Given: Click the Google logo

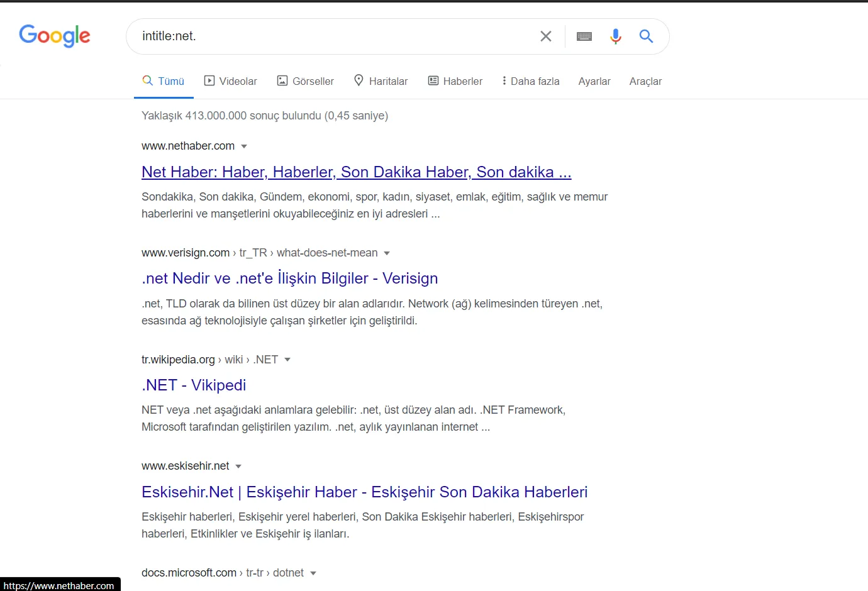Looking at the screenshot, I should coord(55,36).
